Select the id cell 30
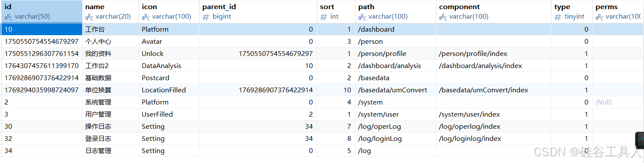The width and height of the screenshot is (644, 163). click(x=41, y=127)
